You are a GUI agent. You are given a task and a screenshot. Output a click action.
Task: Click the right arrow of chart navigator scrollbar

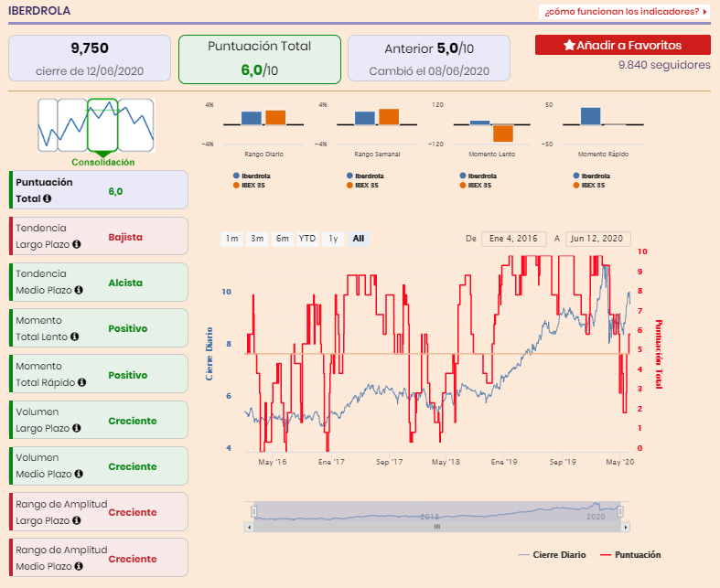pos(626,527)
